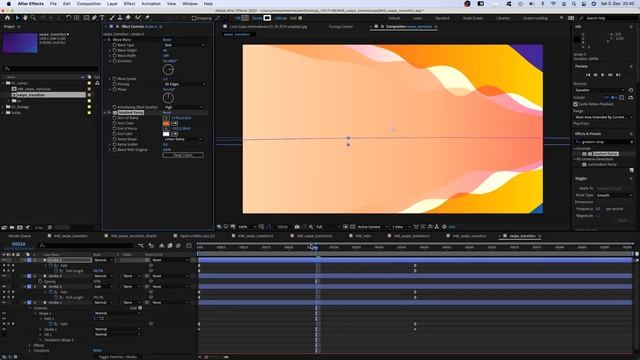Screen dimensions: 640x360
Task: Click Toggle Switches / Modes button
Action: pyautogui.click(x=118, y=357)
